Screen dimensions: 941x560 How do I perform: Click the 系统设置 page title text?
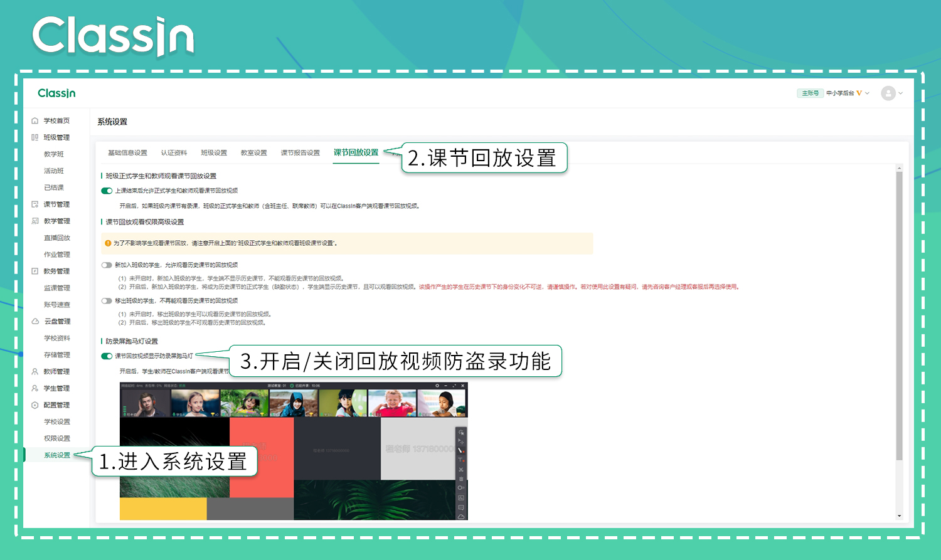point(112,122)
